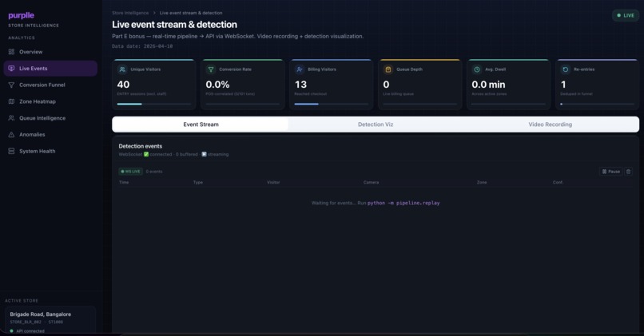The width and height of the screenshot is (644, 336).
Task: Click the Conversion Rate value 0.0%
Action: point(217,85)
